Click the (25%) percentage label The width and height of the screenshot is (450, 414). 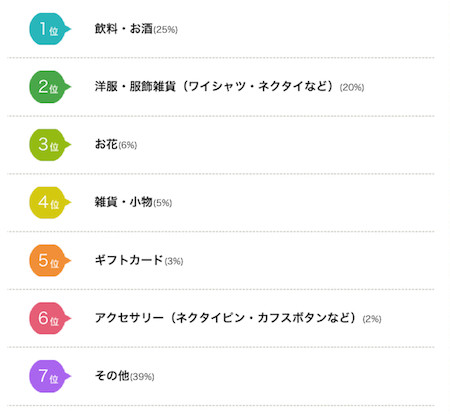(x=165, y=30)
